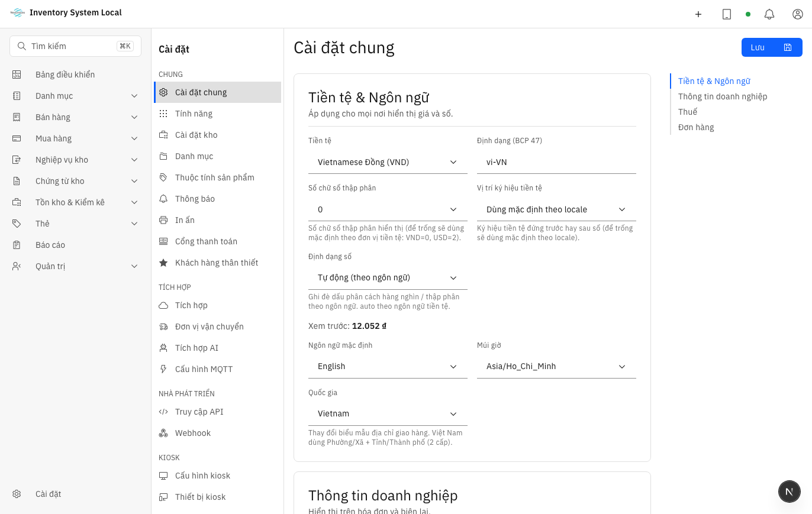This screenshot has height=514, width=812.
Task: Open the Ngôn ngữ mặc định dropdown
Action: (388, 366)
